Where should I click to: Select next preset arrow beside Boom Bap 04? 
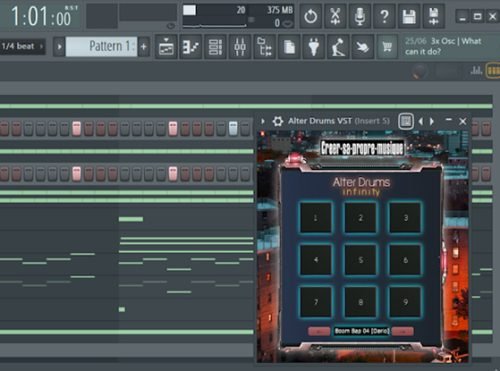[403, 331]
